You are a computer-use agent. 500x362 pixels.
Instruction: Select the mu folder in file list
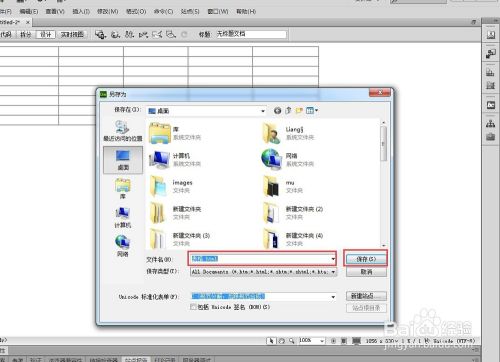click(283, 186)
